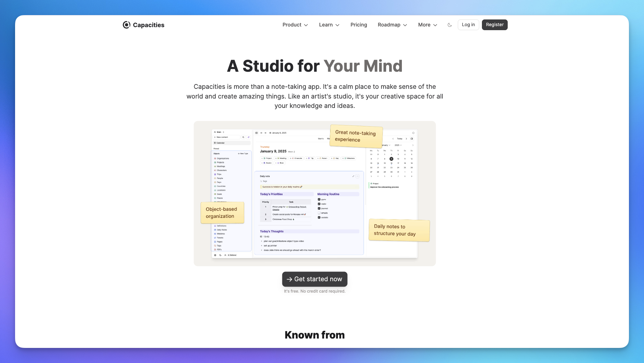The width and height of the screenshot is (644, 363).
Task: Expand the Roadmap dropdown menu
Action: (x=392, y=25)
